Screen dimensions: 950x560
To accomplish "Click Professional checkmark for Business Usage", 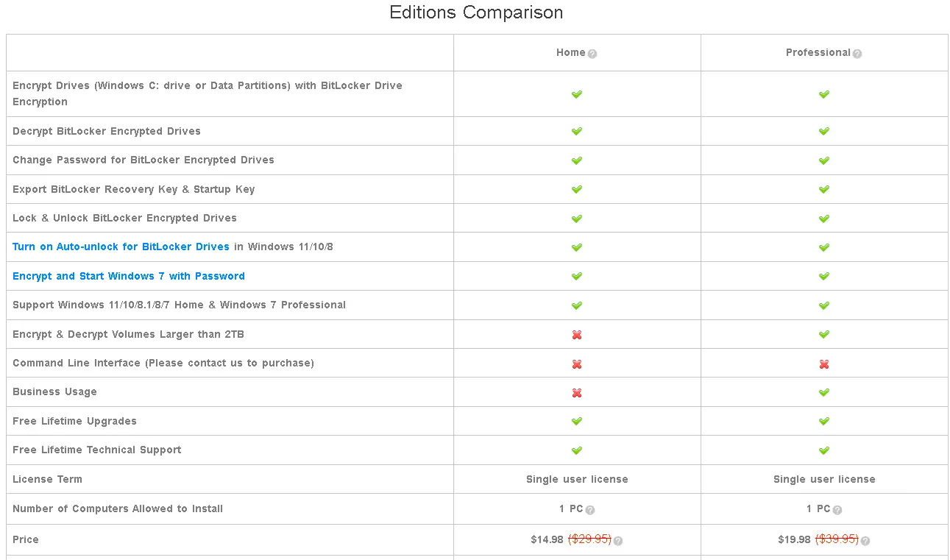I will coord(824,393).
